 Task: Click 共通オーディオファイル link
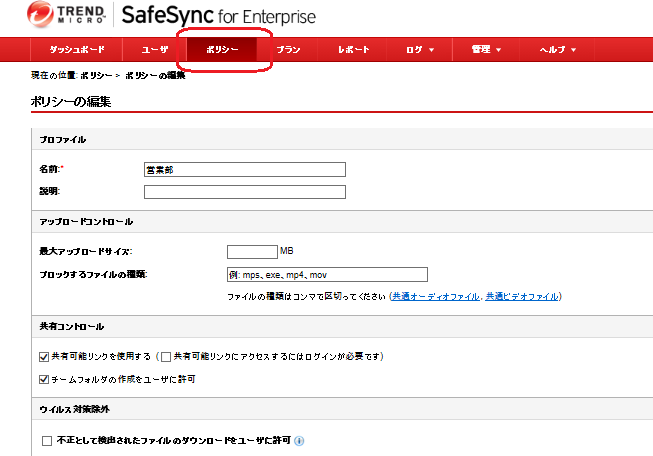436,297
